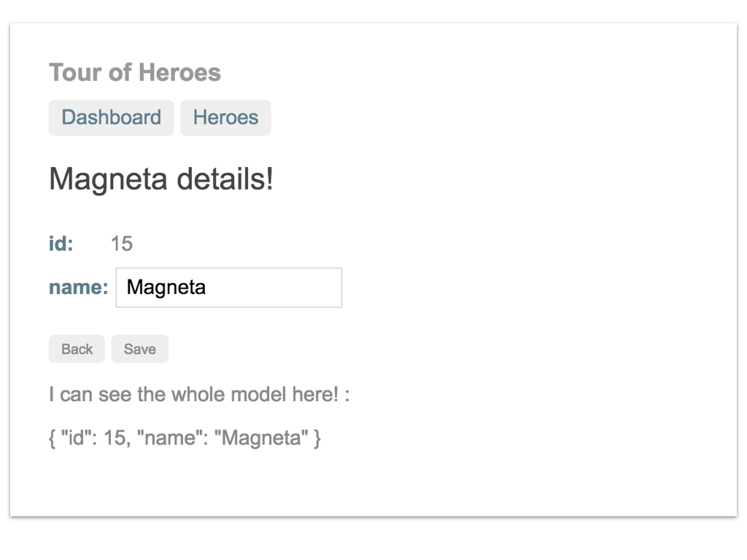Screen dimensions: 747x560
Task: Click the "name:" field label
Action: [79, 287]
